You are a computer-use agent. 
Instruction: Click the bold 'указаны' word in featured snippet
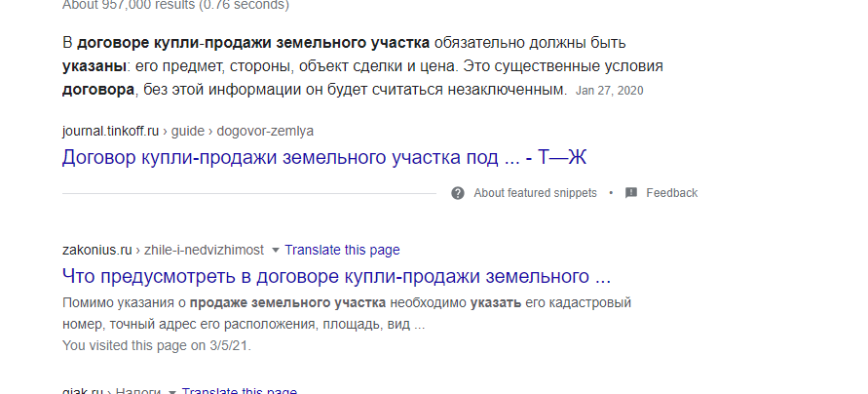(x=94, y=66)
